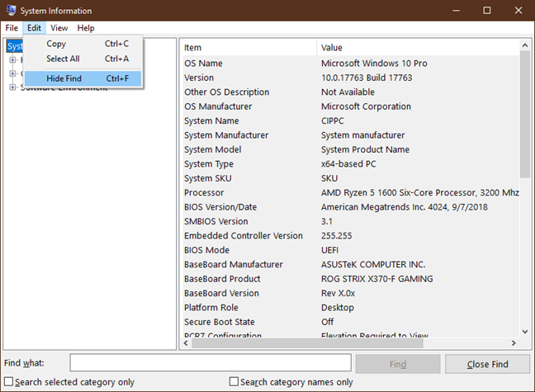Click the CIPPC value

(x=333, y=120)
